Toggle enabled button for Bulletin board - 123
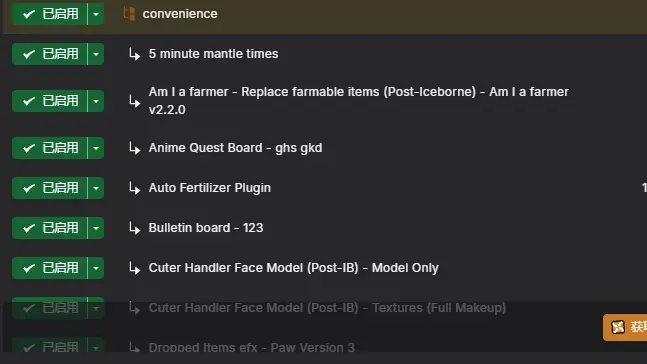The width and height of the screenshot is (647, 364). [50, 228]
